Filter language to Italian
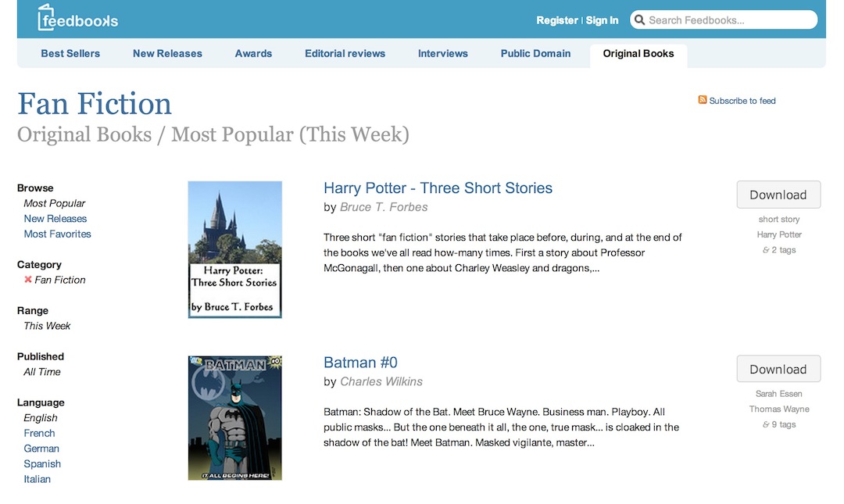This screenshot has height=504, width=844. click(x=38, y=479)
